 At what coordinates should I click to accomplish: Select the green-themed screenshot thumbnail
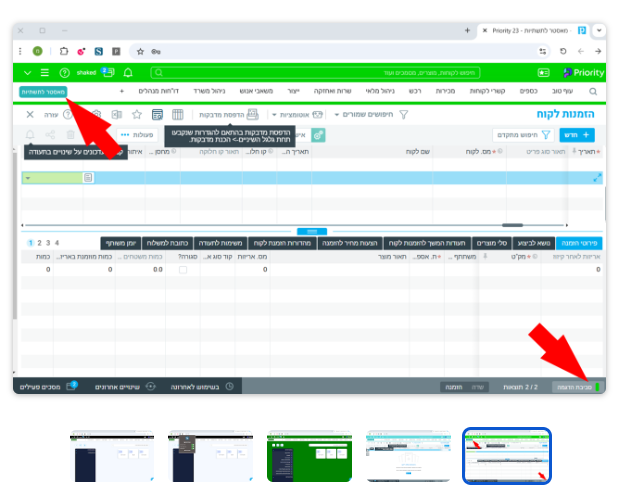309,456
